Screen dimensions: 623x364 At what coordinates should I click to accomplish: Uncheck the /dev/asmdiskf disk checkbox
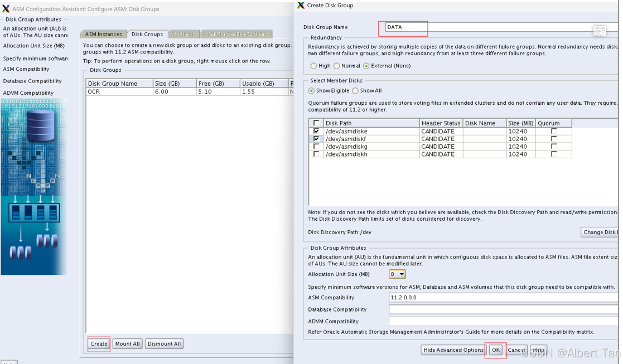pos(316,139)
